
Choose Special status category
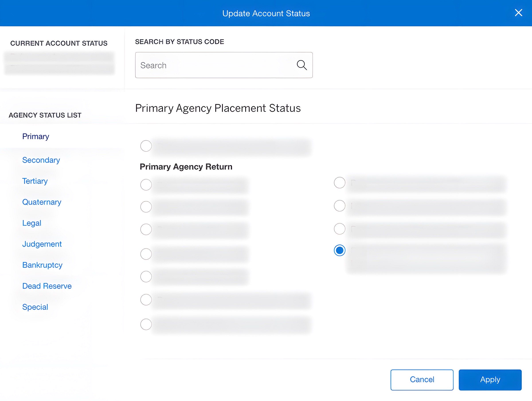[35, 307]
